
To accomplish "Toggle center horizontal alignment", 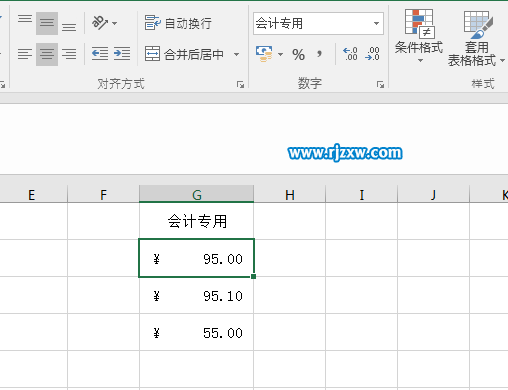I will 47,54.
